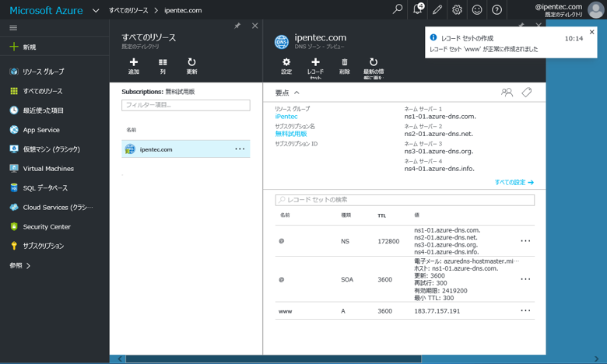Image resolution: width=607 pixels, height=364 pixels.
Task: Open サブスクリプション key item in sidebar
Action: 37,246
